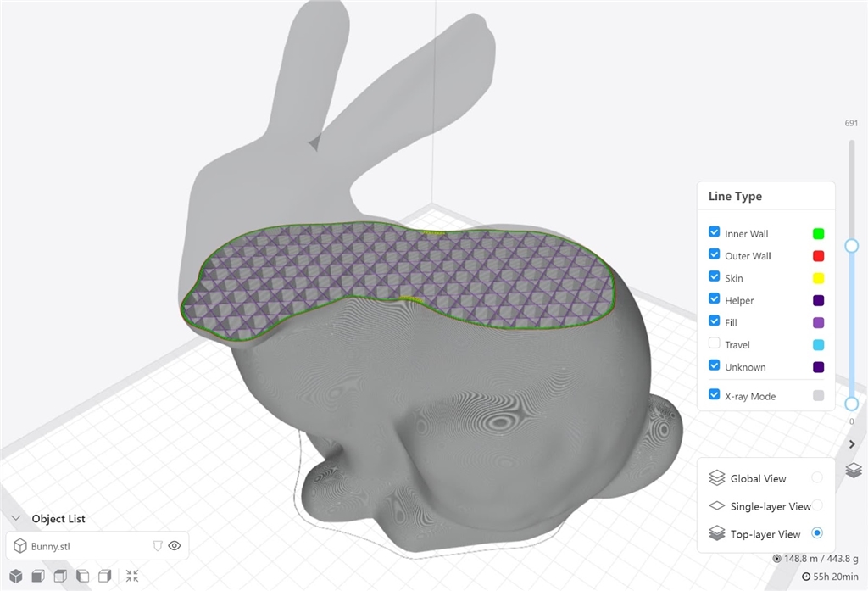Image resolution: width=868 pixels, height=591 pixels.
Task: Click the red Outer Wall color swatch
Action: (818, 256)
